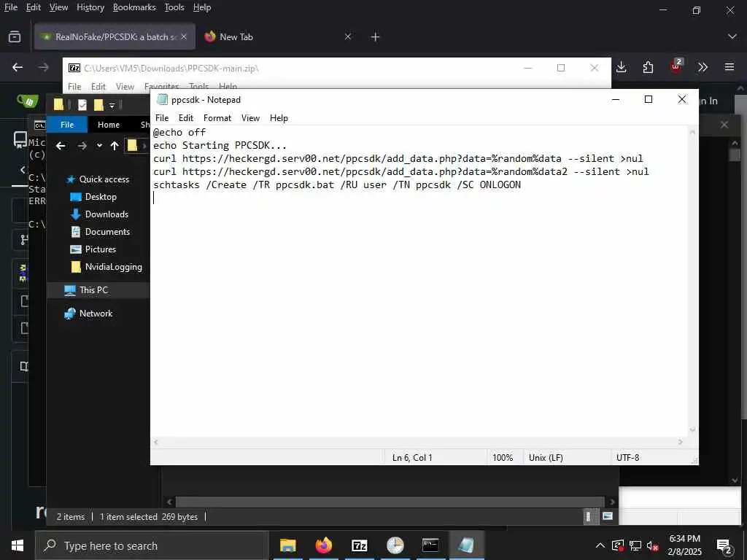Close the New Tab tab

pos(348,36)
